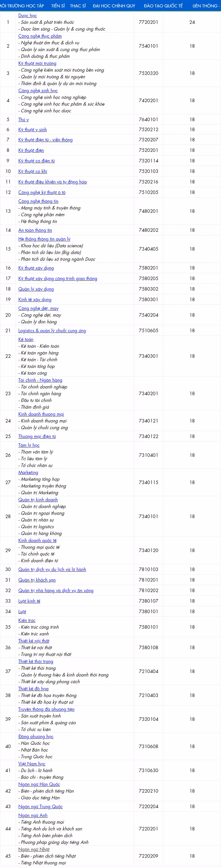Open Công nghệ kỹ thuật ô tô link

pyautogui.click(x=42, y=192)
